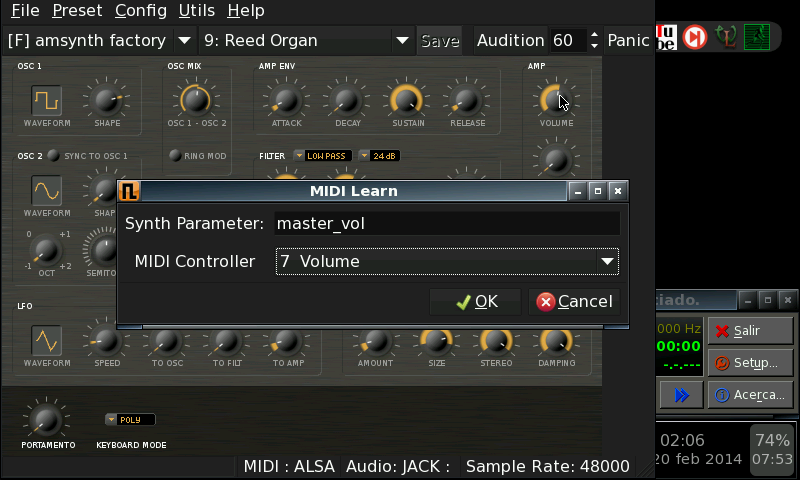Click the green running-figure tray icon
The height and width of the screenshot is (480, 800).
click(x=757, y=37)
